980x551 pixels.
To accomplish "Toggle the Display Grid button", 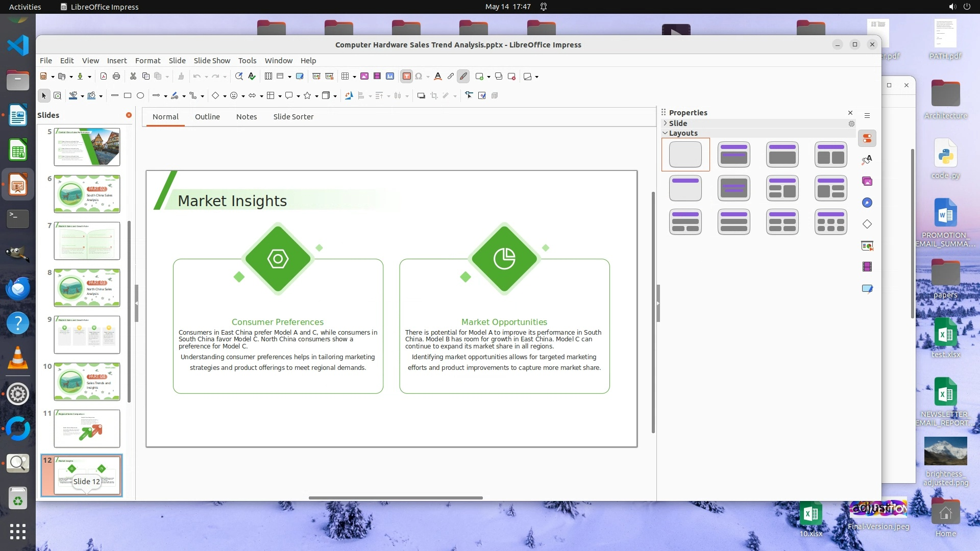I will 268,77.
